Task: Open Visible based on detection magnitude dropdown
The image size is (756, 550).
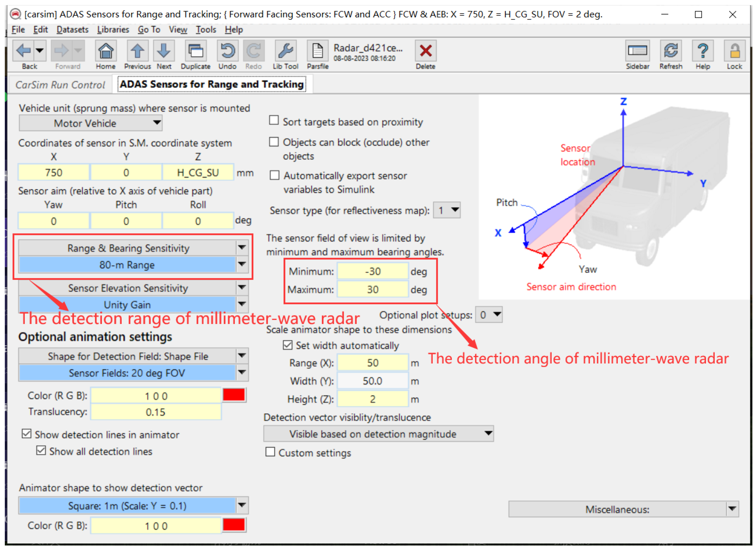Action: click(x=378, y=434)
